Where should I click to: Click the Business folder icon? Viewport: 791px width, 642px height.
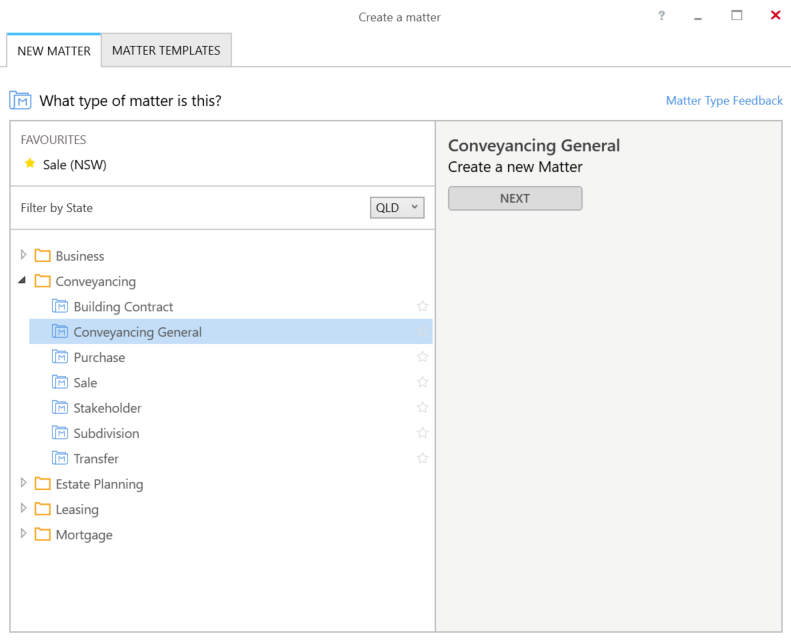(42, 255)
